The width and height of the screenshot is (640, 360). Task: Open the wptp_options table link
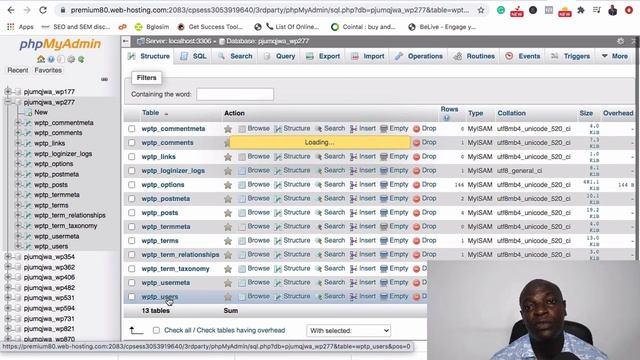tap(163, 185)
